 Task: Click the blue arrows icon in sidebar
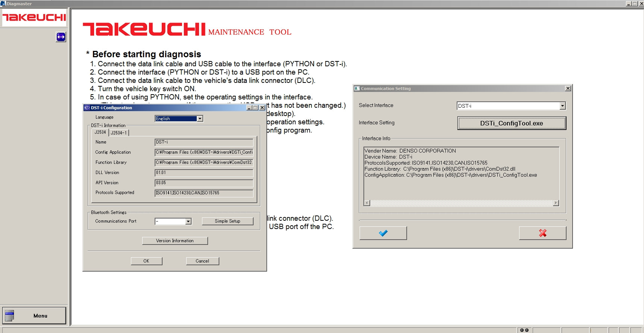(61, 37)
